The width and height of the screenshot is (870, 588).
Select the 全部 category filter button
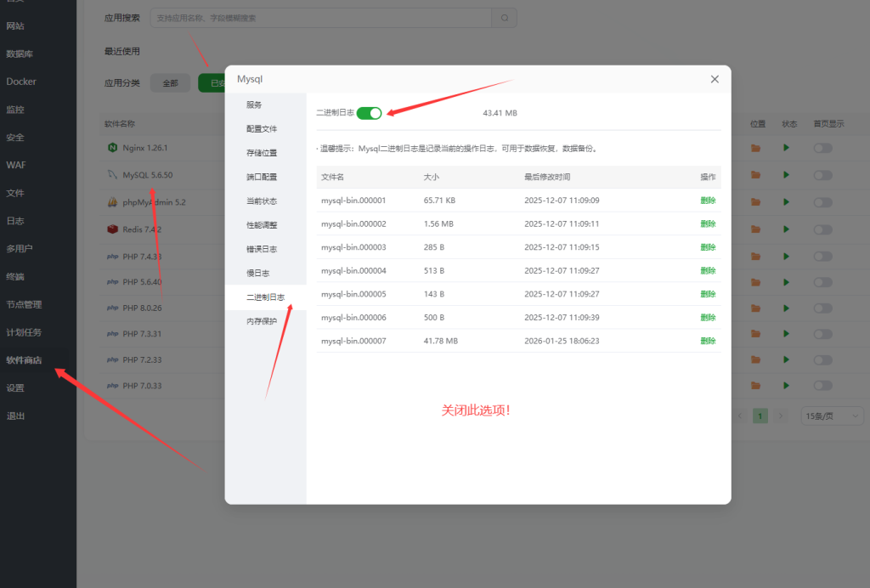(170, 83)
